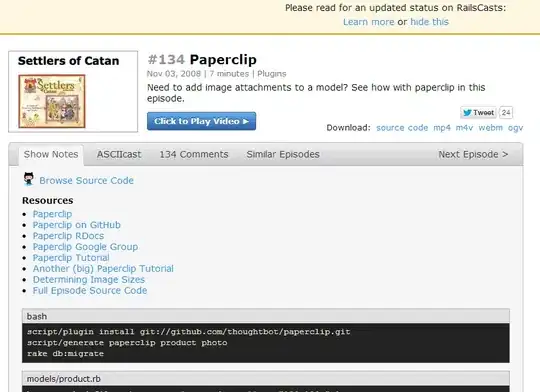Dismiss the banner with hide this
Screen dimensions: 540x392
(429, 22)
